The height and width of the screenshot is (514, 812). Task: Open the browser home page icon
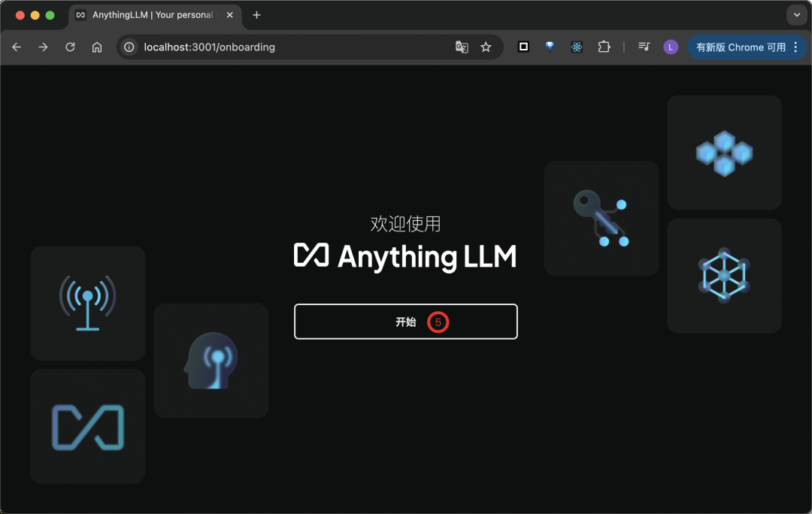(x=97, y=47)
